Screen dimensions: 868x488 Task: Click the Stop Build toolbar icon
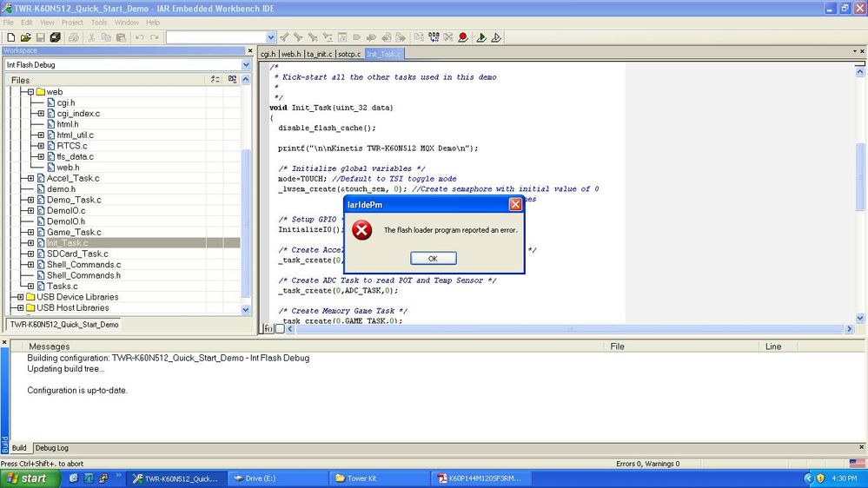[448, 37]
